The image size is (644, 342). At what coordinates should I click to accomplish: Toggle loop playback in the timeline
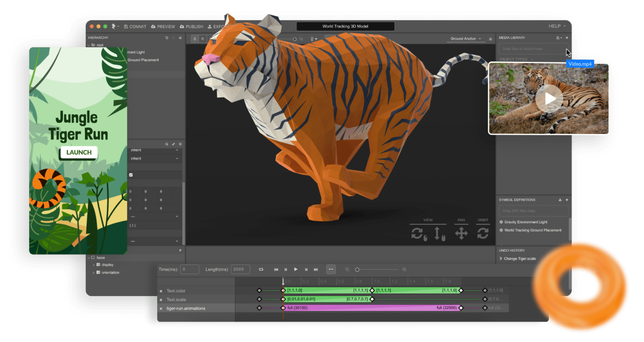coord(261,269)
